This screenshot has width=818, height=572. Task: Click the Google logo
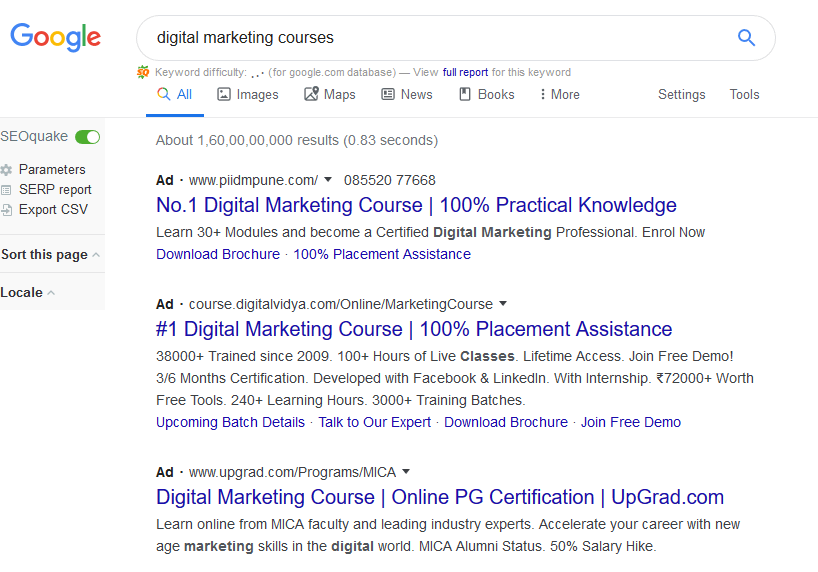55,37
